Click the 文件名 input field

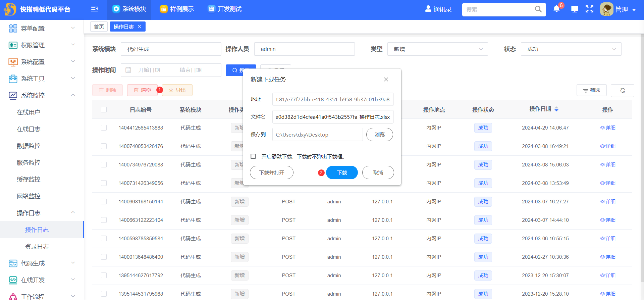pyautogui.click(x=333, y=117)
